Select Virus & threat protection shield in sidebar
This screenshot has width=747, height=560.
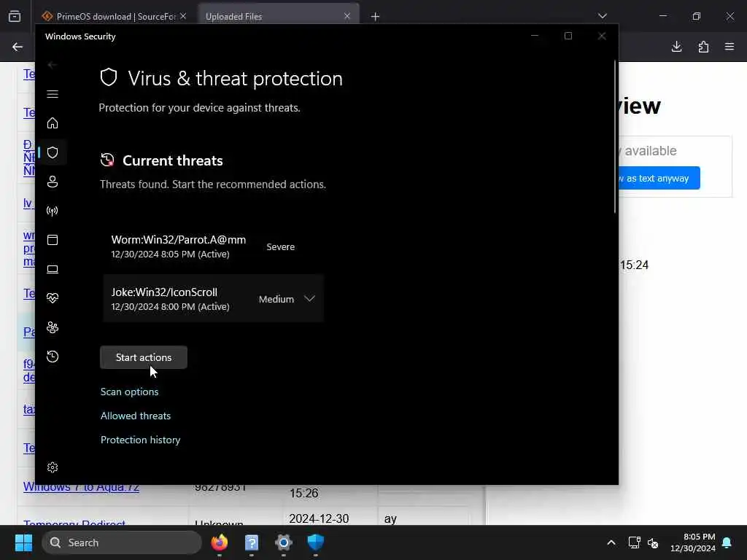tap(53, 152)
